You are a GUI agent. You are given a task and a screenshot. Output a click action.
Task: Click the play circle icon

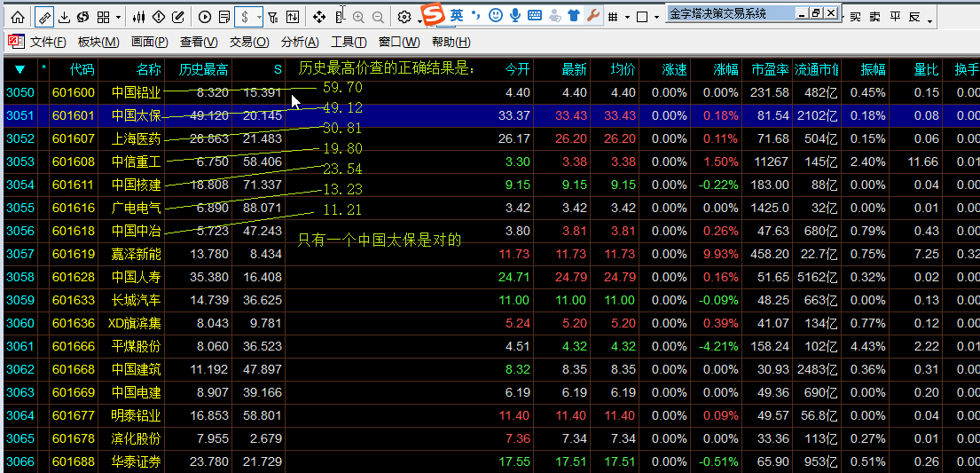(204, 17)
